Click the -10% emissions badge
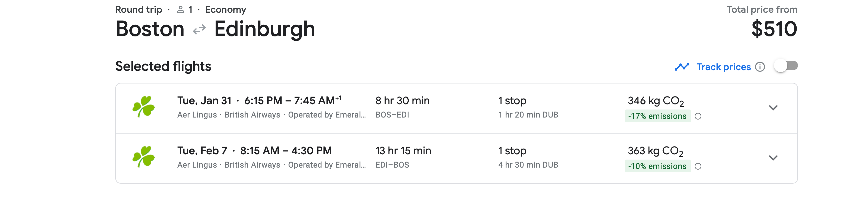 click(657, 166)
